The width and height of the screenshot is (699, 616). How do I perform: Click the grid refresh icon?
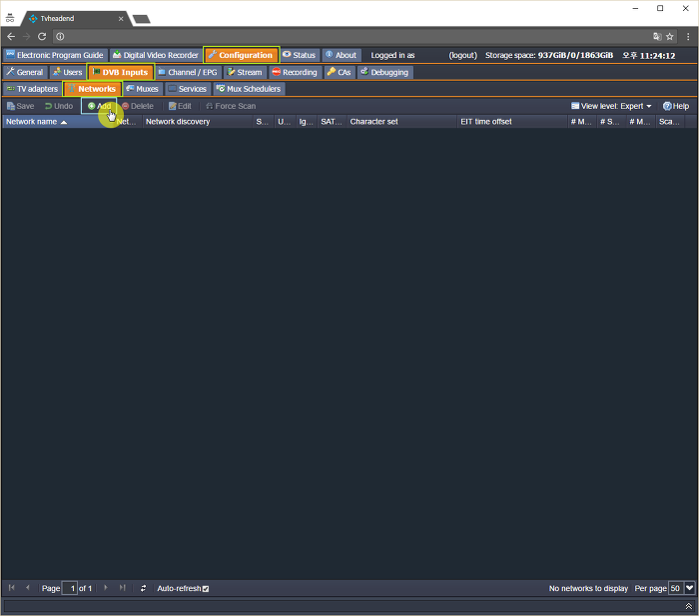click(143, 588)
